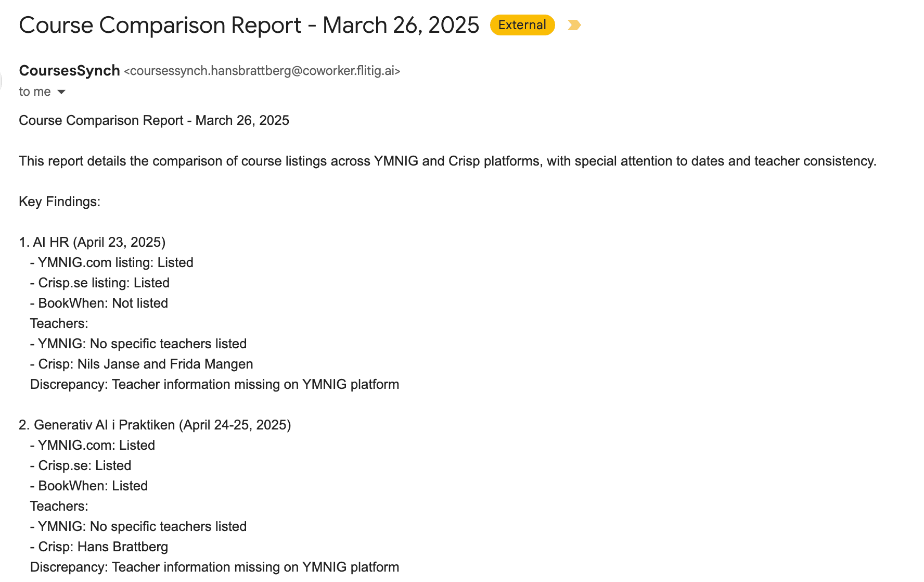
Task: Expand recipient details arrow next to "to me"
Action: [x=61, y=92]
